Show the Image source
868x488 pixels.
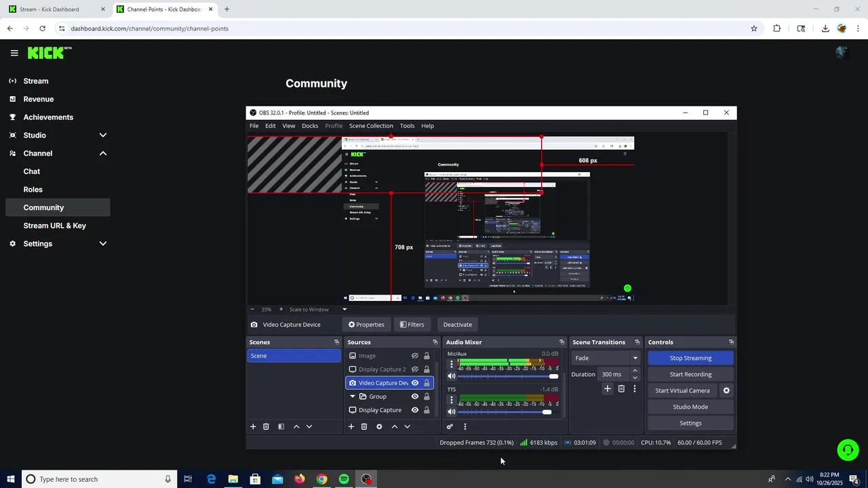coord(415,356)
